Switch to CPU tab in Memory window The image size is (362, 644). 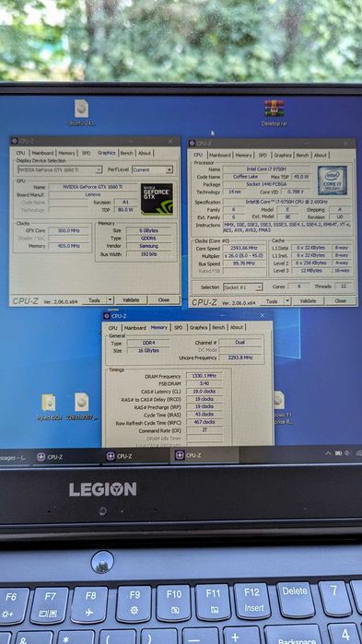[113, 328]
